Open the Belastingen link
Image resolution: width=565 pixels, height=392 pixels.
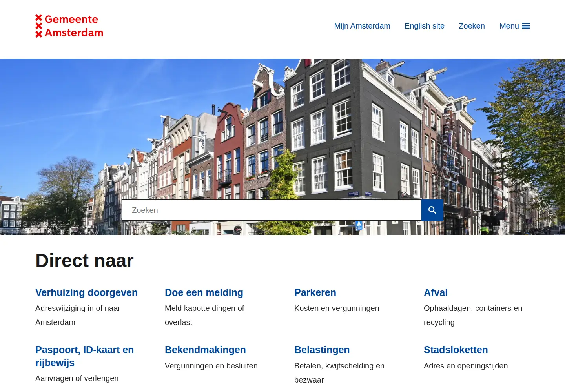coord(322,350)
